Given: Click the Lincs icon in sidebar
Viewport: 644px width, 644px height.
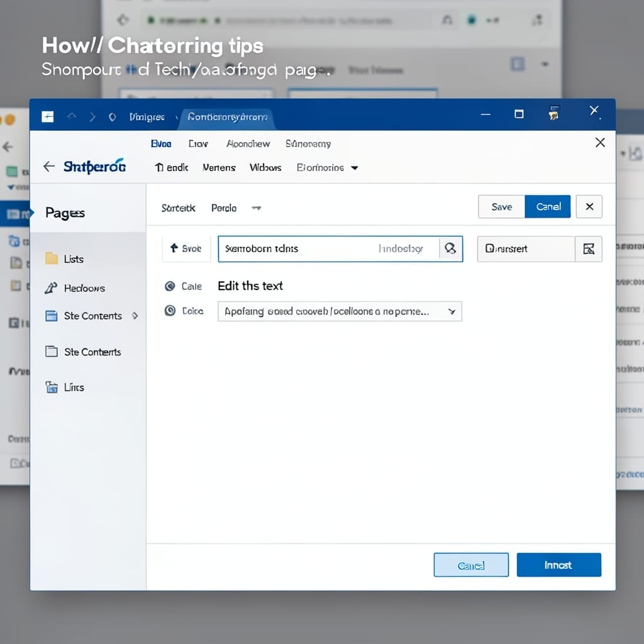Looking at the screenshot, I should pyautogui.click(x=52, y=387).
